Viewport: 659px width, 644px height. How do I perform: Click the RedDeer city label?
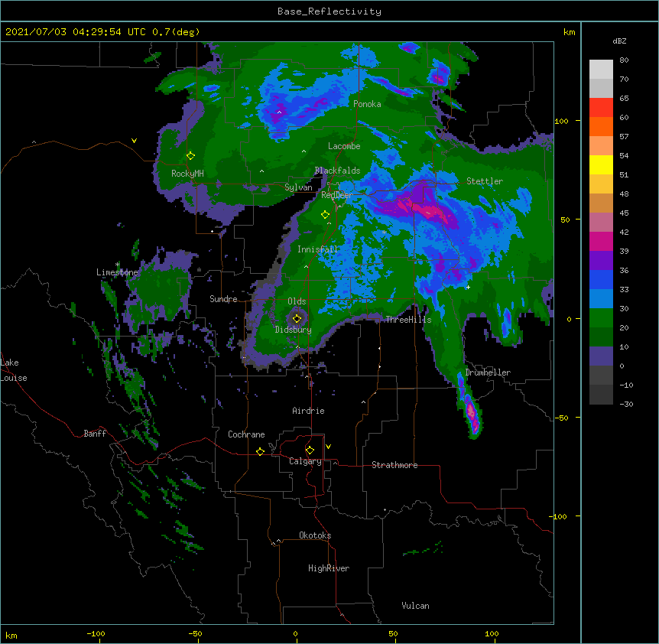[x=336, y=195]
